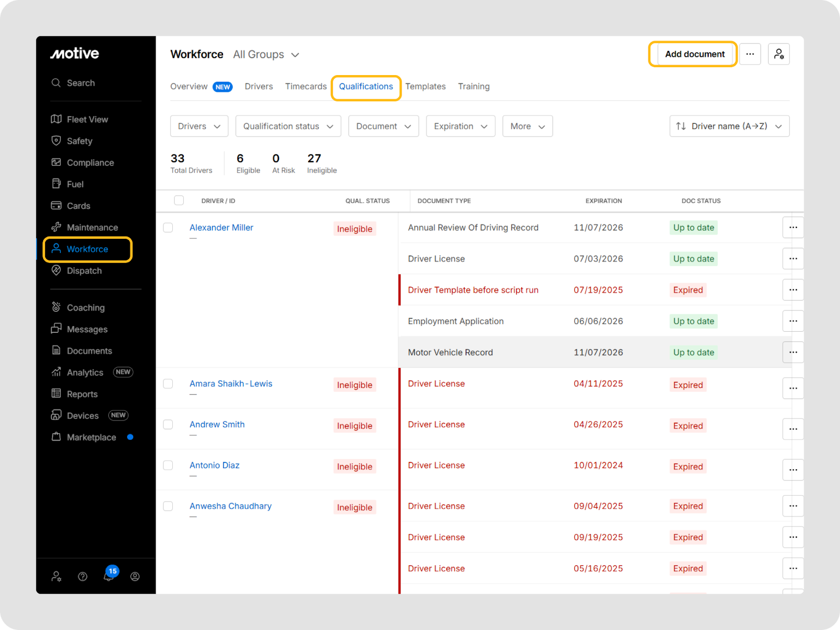Image resolution: width=840 pixels, height=630 pixels.
Task: Open the profile avatar icon at sidebar bottom
Action: (135, 576)
